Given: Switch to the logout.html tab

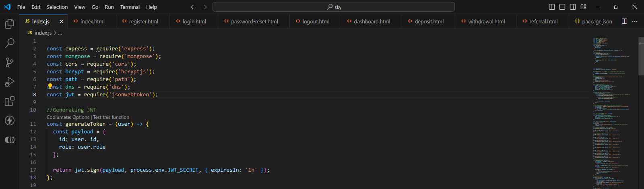Looking at the screenshot, I should click(316, 21).
